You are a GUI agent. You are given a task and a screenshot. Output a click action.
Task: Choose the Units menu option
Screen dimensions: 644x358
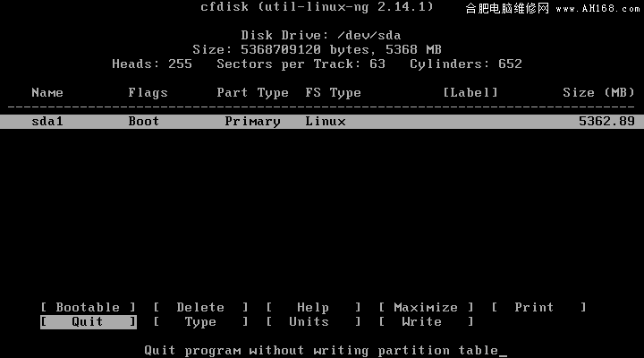(x=313, y=322)
